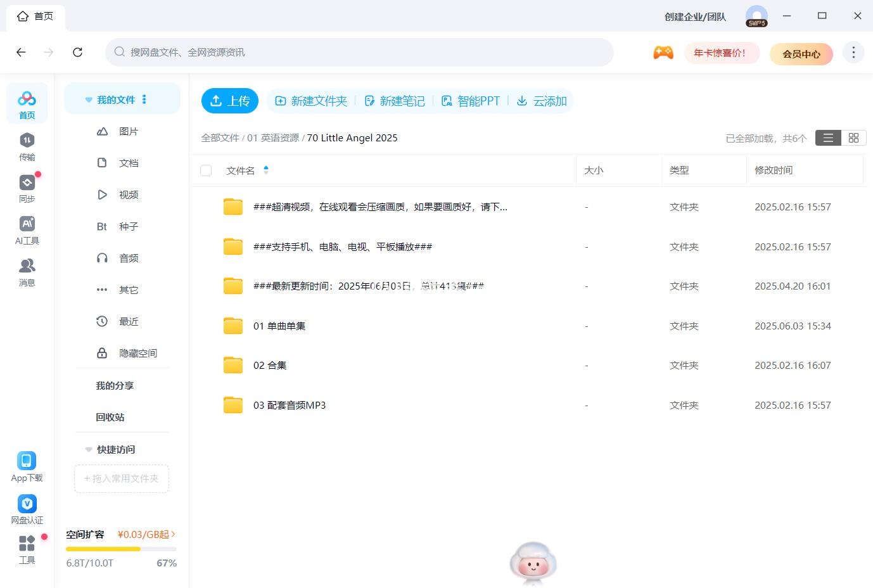This screenshot has height=588, width=873.
Task: Click the storage usage progress bar
Action: point(121,549)
